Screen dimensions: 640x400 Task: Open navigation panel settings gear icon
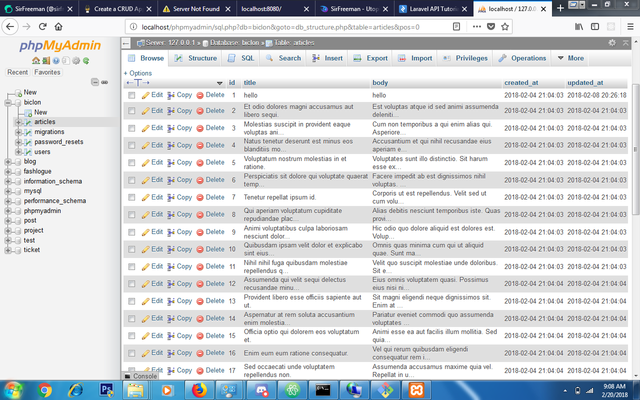(76, 61)
